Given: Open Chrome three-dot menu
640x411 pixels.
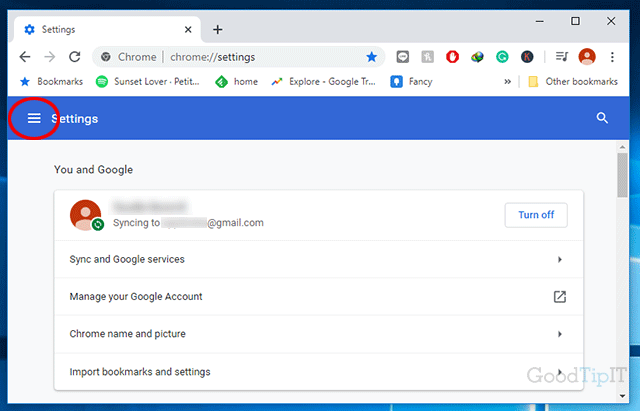Looking at the screenshot, I should click(612, 57).
